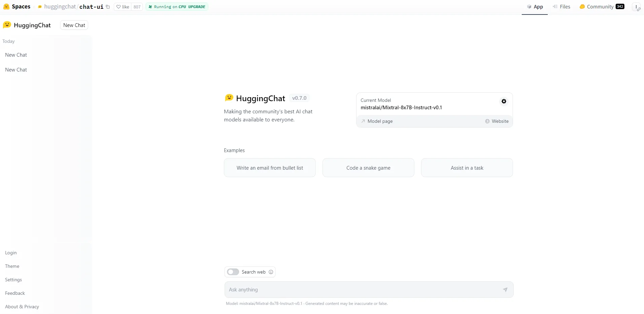The height and width of the screenshot is (314, 644).
Task: Click the 'Today' section label
Action: pyautogui.click(x=8, y=41)
